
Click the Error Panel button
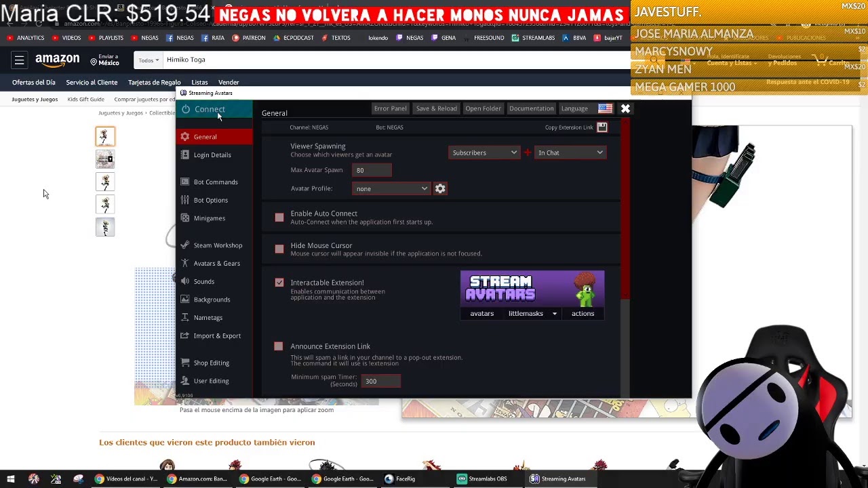click(390, 108)
